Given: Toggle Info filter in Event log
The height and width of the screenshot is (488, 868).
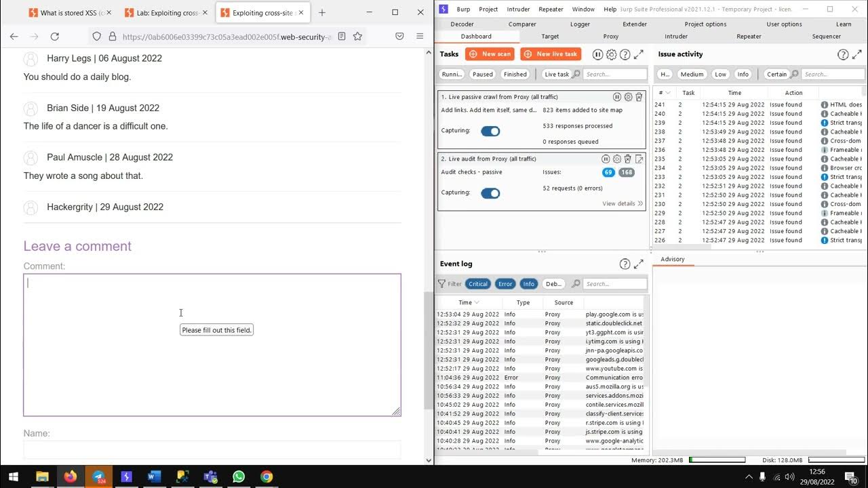Looking at the screenshot, I should coord(529,284).
